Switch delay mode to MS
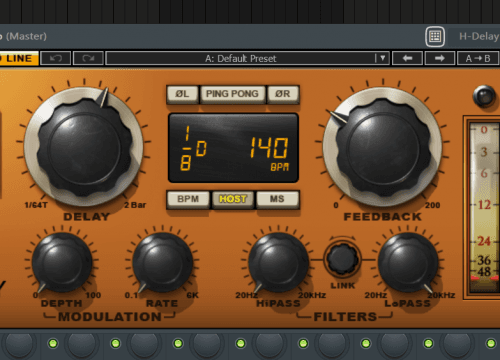The image size is (500, 360). [x=277, y=199]
